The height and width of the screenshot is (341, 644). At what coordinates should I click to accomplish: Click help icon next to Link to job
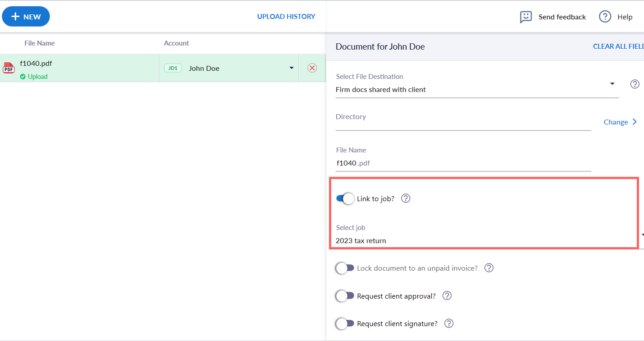(x=406, y=198)
